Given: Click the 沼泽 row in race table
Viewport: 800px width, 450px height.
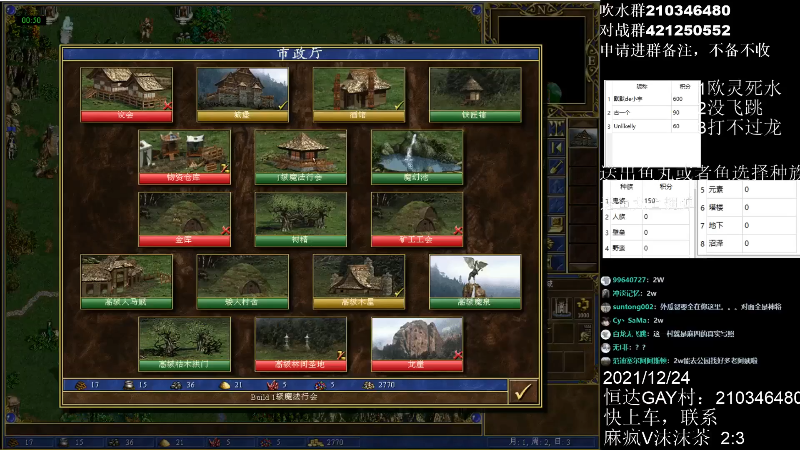Looking at the screenshot, I should (x=747, y=243).
